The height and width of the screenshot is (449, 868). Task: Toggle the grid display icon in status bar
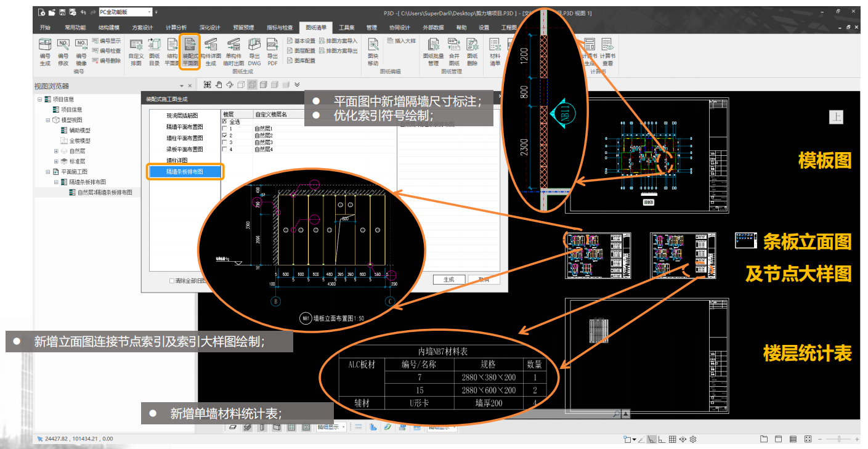(x=673, y=439)
